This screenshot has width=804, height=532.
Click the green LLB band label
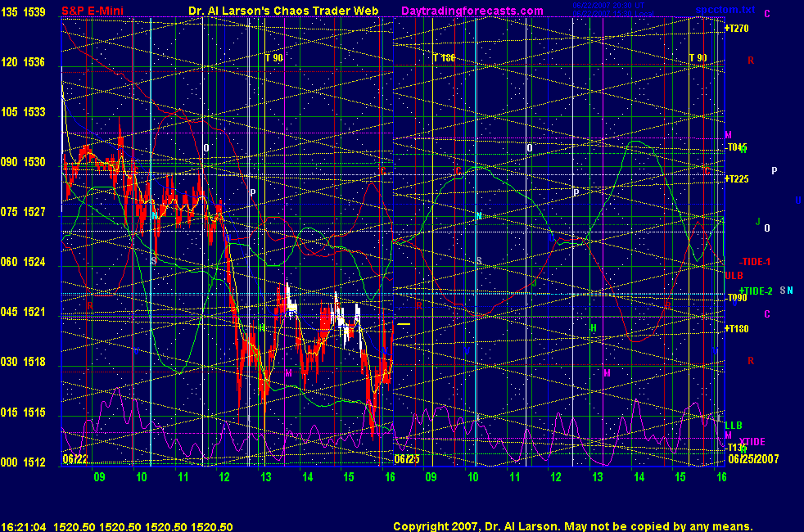(734, 426)
